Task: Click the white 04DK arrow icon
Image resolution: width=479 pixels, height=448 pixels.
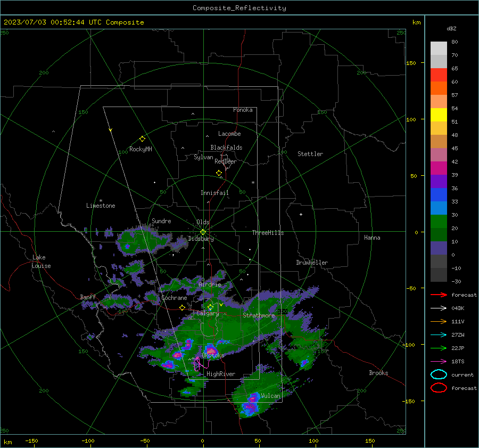Action: tap(439, 308)
